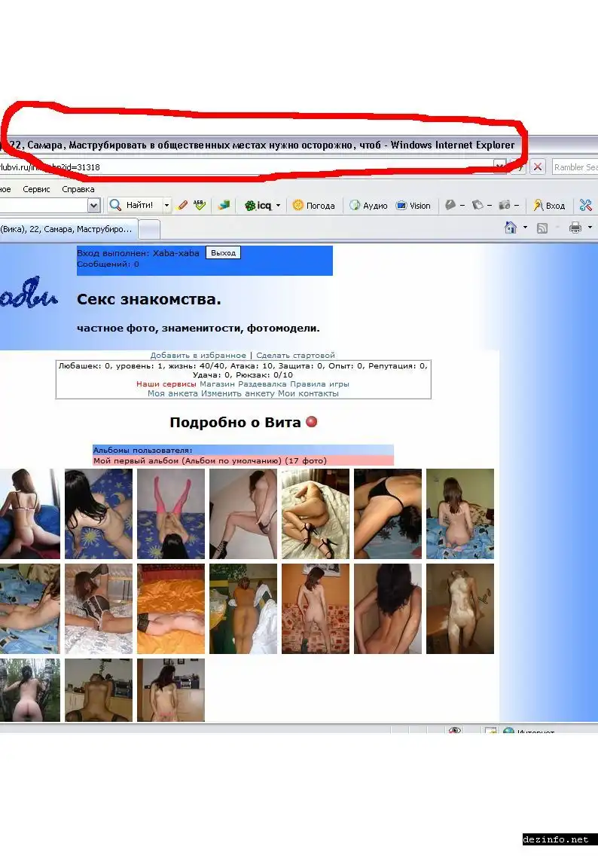Toggle the ABC spell check icon
This screenshot has width=598, height=868.
click(200, 205)
